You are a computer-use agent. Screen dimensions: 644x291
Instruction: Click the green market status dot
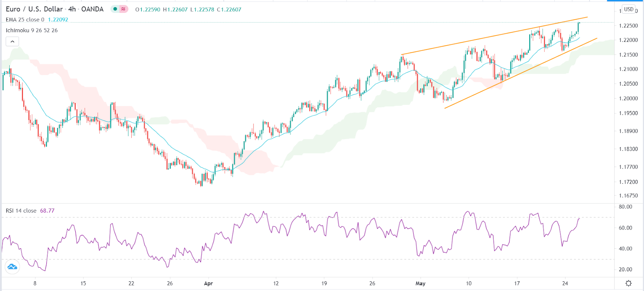pyautogui.click(x=115, y=9)
